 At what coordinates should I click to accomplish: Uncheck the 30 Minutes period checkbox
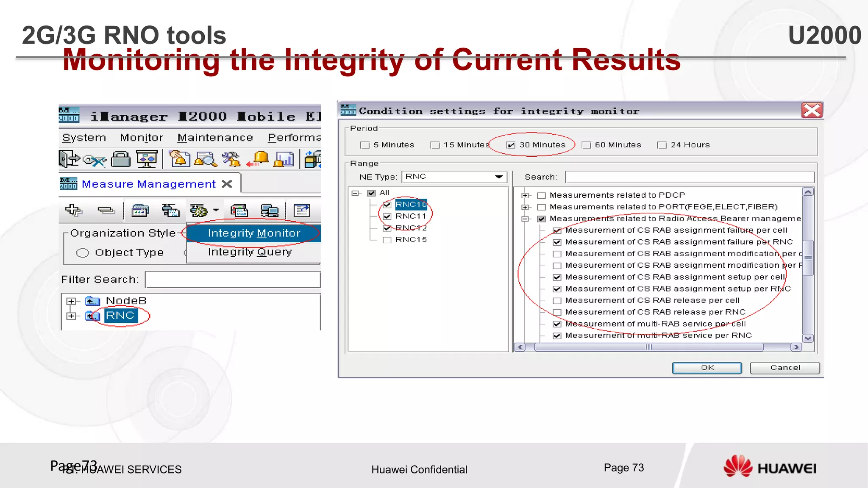pos(511,145)
